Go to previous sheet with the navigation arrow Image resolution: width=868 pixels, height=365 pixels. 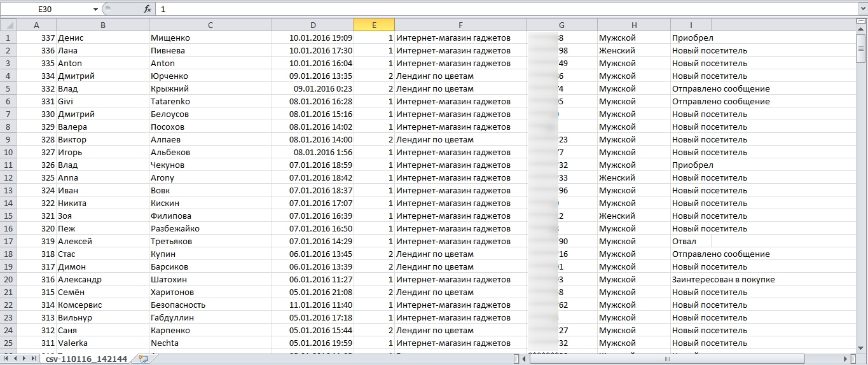pyautogui.click(x=15, y=359)
